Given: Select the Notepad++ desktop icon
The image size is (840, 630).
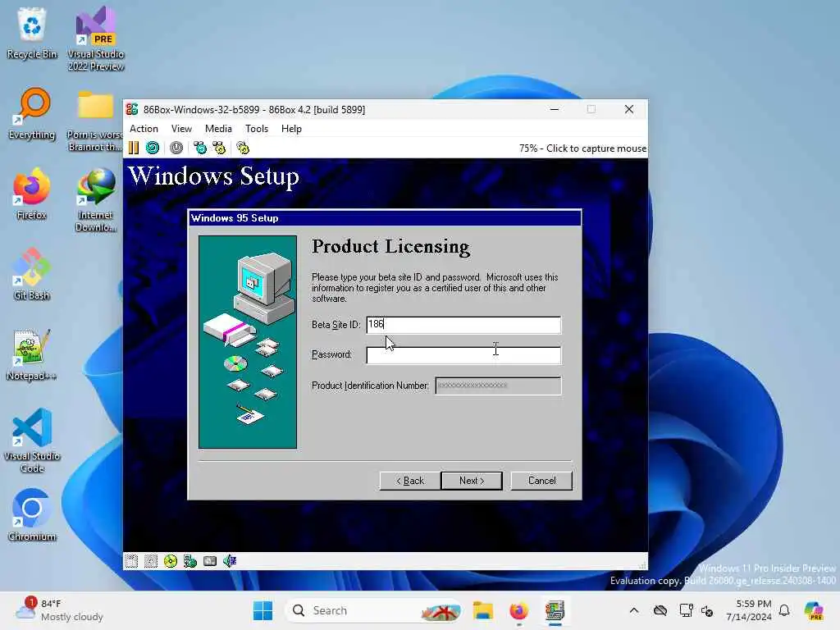Looking at the screenshot, I should (32, 354).
